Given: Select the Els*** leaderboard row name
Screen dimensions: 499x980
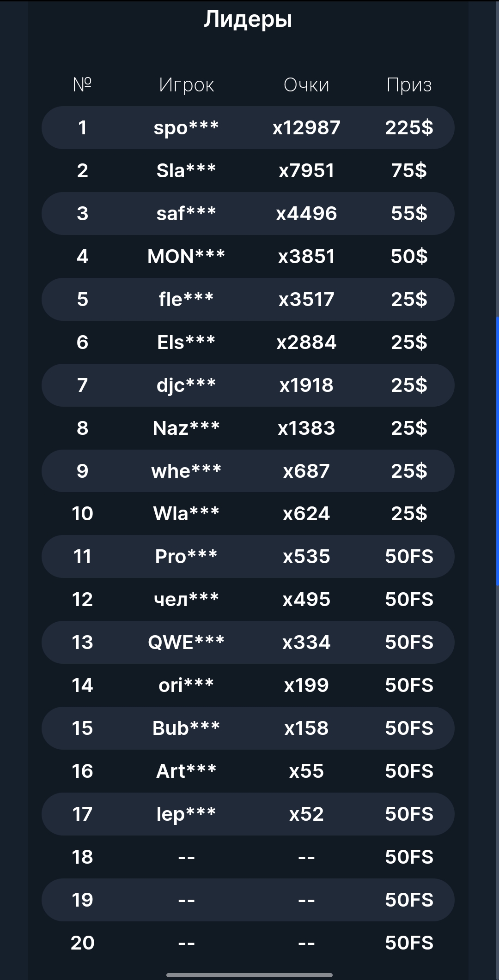Looking at the screenshot, I should coord(186,343).
